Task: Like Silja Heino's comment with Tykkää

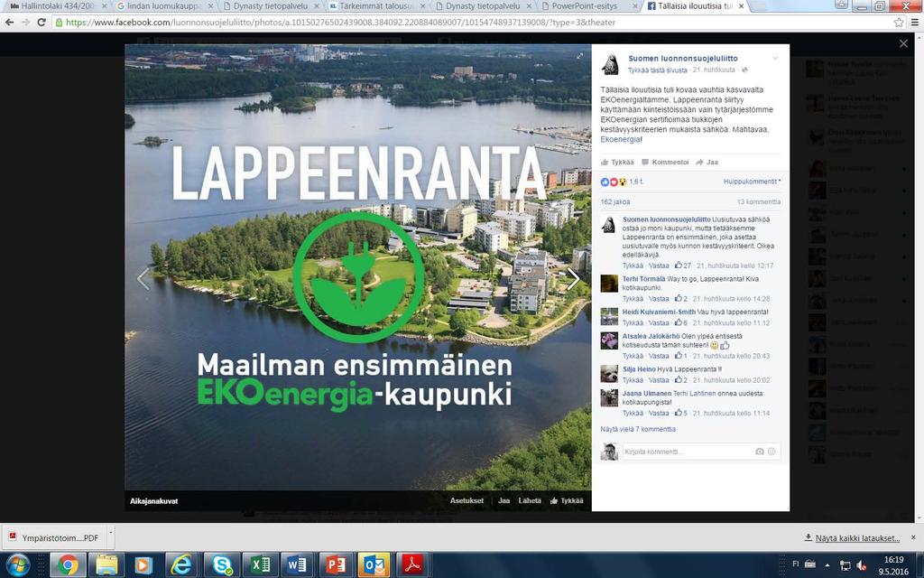Action: (x=633, y=380)
